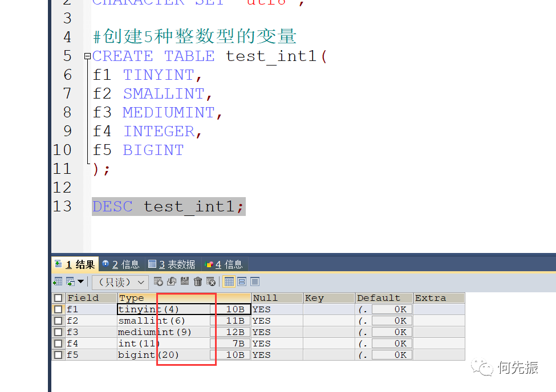The image size is (556, 392).
Task: Click the 0K default cell in f1 row
Action: tap(392, 309)
